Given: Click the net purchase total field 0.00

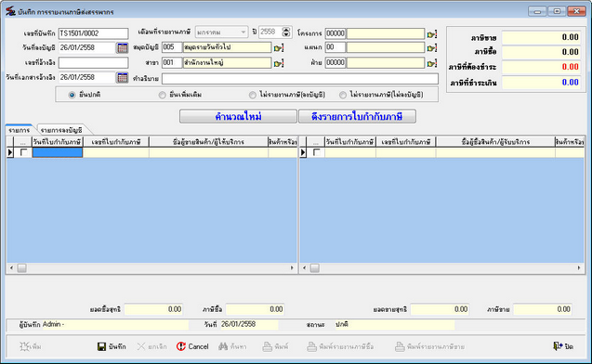Looking at the screenshot, I should pos(153,310).
